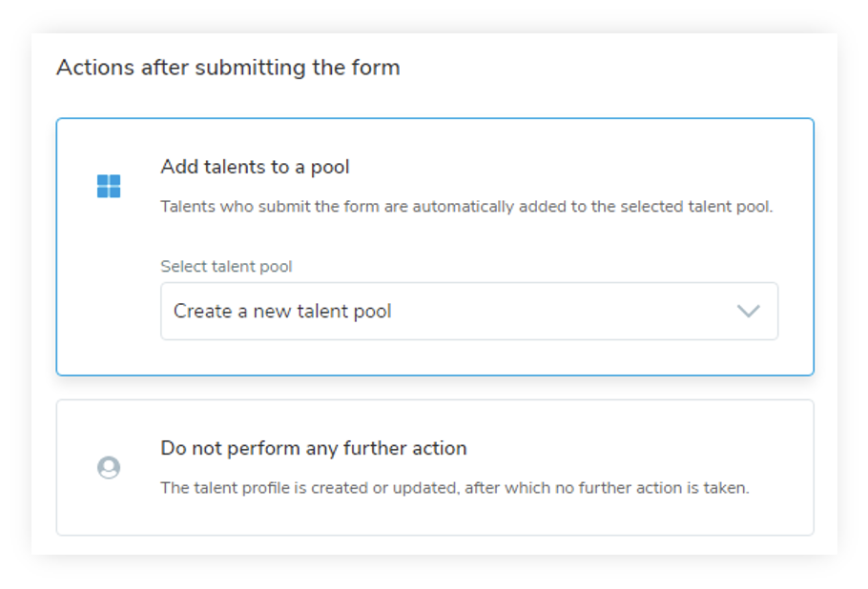Expand the talent pool dropdown chevron arrow
The height and width of the screenshot is (589, 868).
click(749, 311)
